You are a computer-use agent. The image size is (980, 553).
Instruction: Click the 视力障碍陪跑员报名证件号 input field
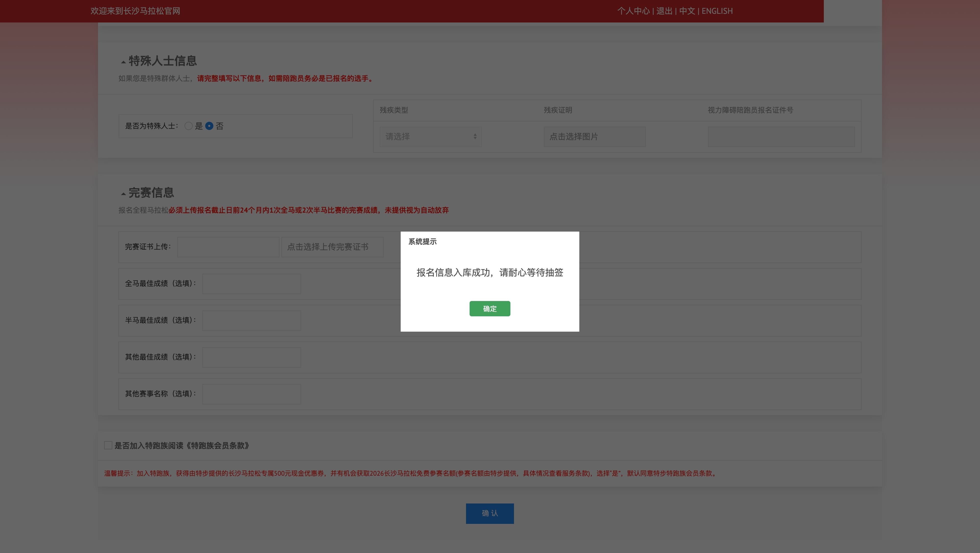[781, 137]
